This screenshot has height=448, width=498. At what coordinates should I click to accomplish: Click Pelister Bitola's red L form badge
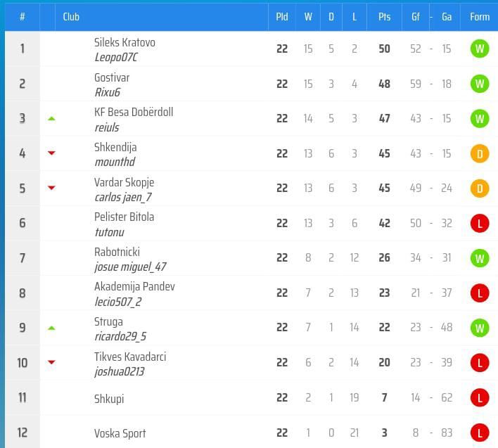coord(480,224)
